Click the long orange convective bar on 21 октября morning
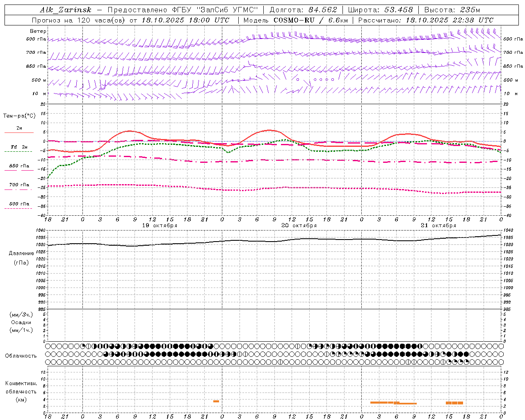The width and height of the screenshot is (525, 420). pyautogui.click(x=393, y=403)
